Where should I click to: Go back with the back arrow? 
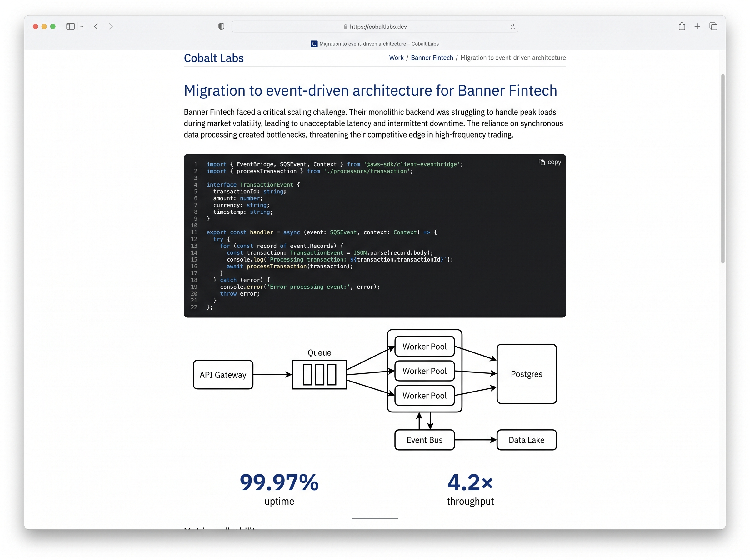click(x=96, y=27)
